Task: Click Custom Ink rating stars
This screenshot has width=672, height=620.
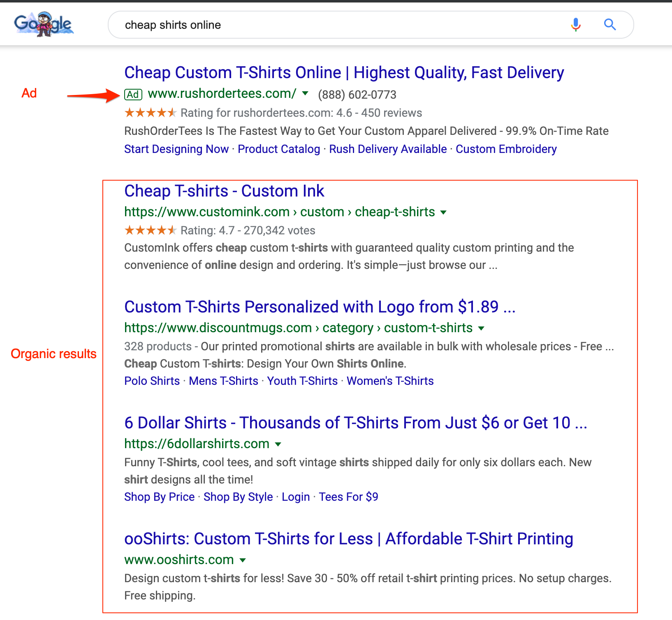Action: click(x=150, y=230)
